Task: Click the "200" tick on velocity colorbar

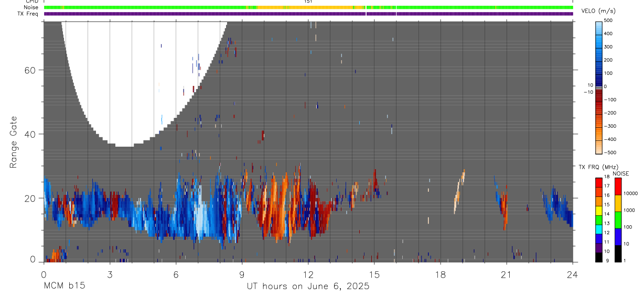Action: [608, 60]
